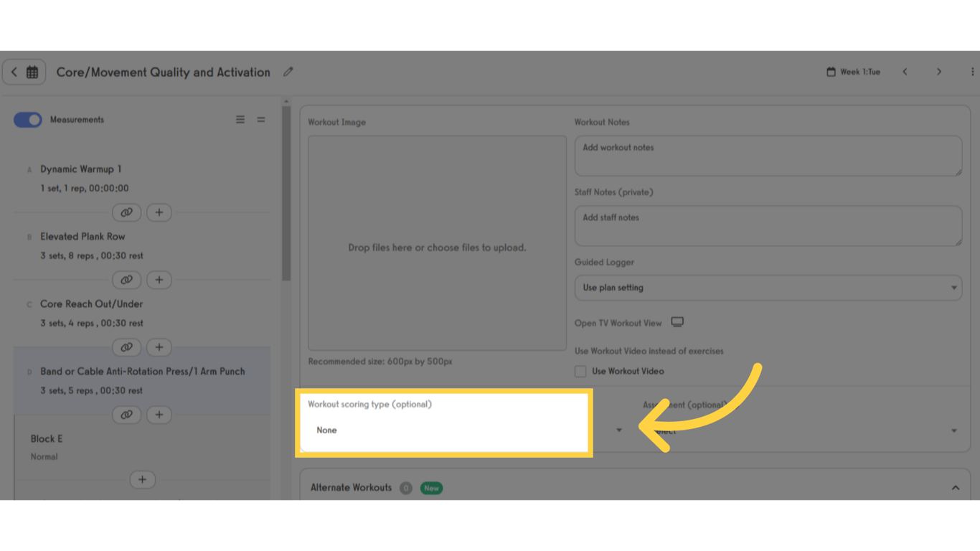Click the Add staff notes field

(768, 225)
